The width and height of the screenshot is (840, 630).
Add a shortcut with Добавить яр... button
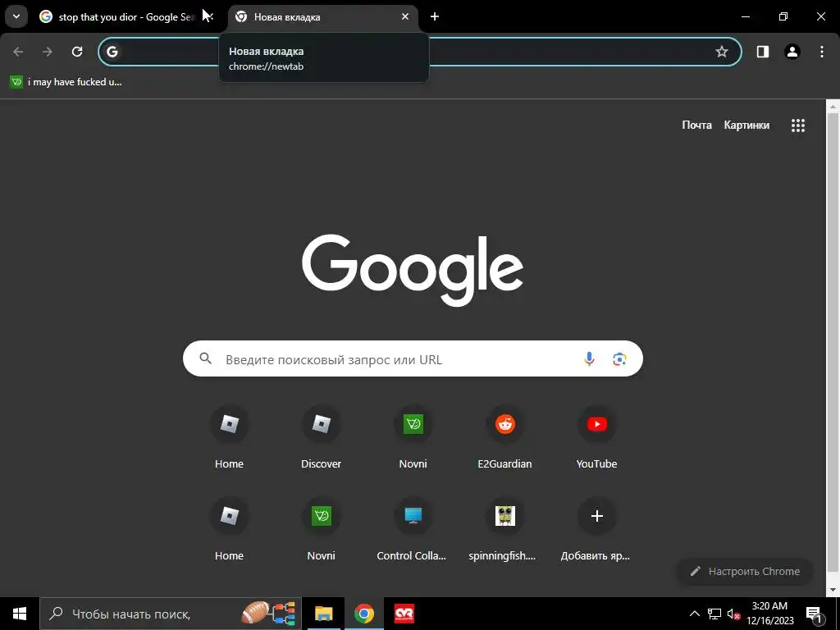coord(597,529)
